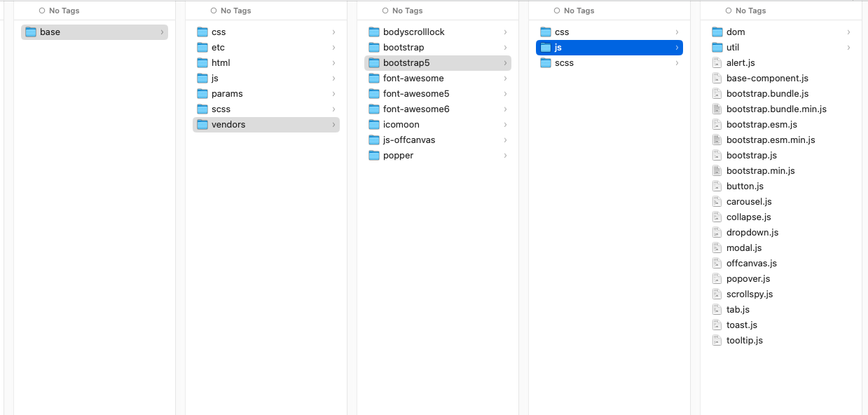868x415 pixels.
Task: Click chevron of highlighted blue js folder
Action: coord(677,48)
